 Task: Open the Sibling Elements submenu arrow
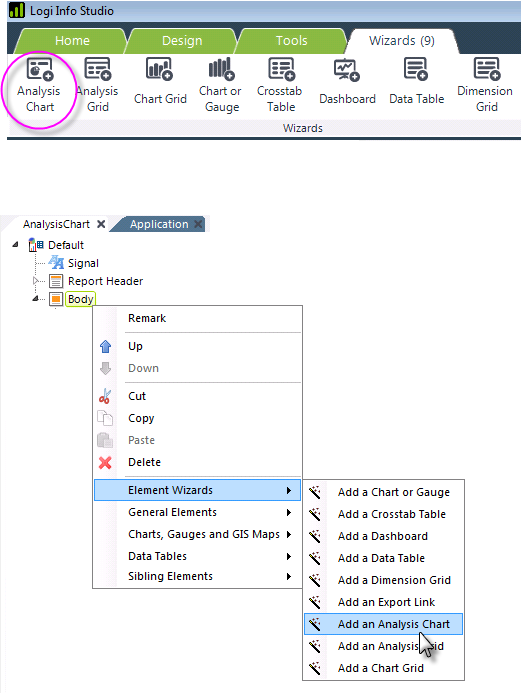coord(289,576)
